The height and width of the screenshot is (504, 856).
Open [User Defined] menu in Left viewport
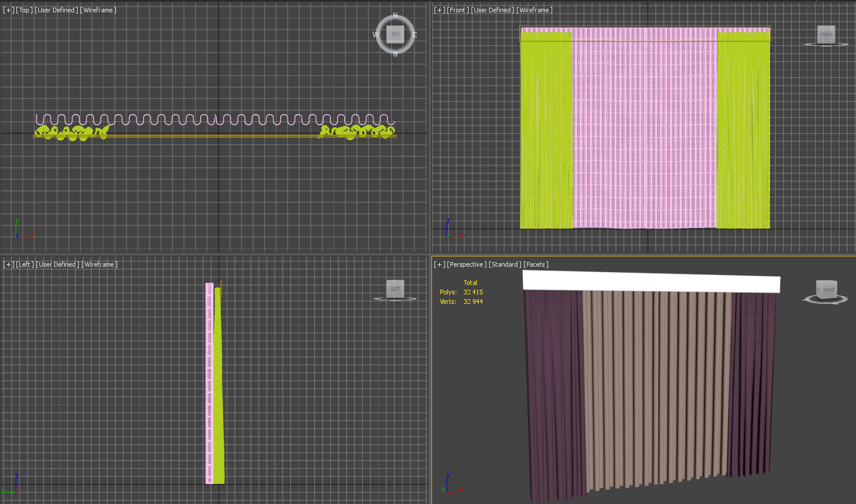[x=57, y=264]
